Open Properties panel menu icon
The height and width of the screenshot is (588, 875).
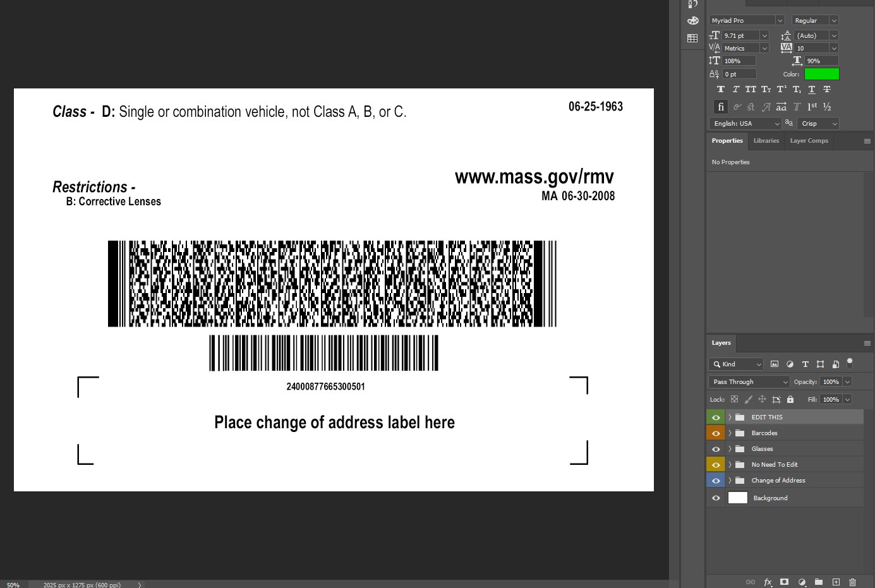point(867,141)
